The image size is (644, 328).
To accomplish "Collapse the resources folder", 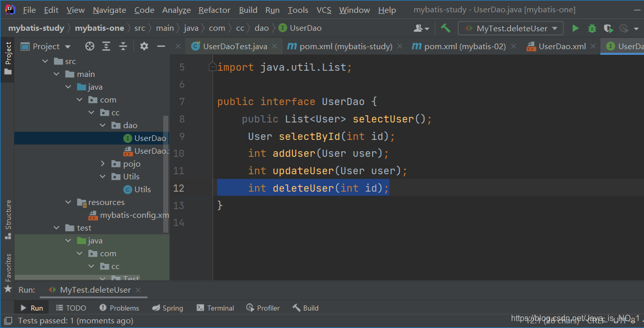I will (x=68, y=202).
